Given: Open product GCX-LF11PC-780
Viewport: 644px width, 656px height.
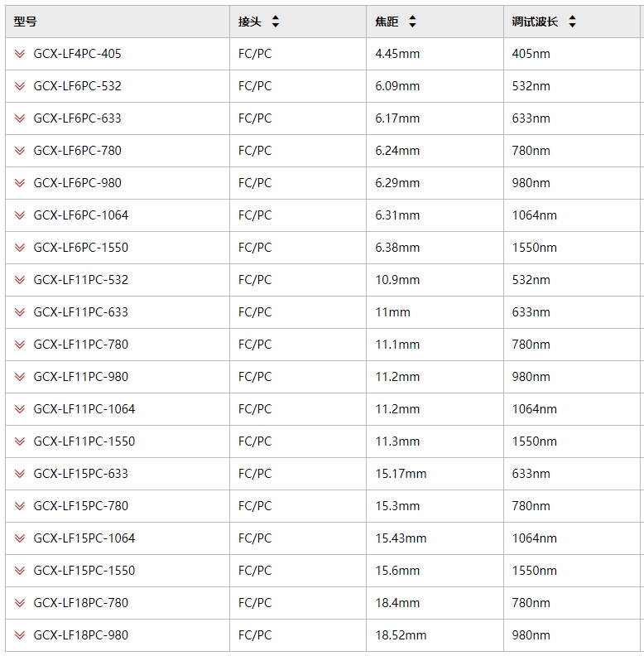Looking at the screenshot, I should (x=81, y=345).
